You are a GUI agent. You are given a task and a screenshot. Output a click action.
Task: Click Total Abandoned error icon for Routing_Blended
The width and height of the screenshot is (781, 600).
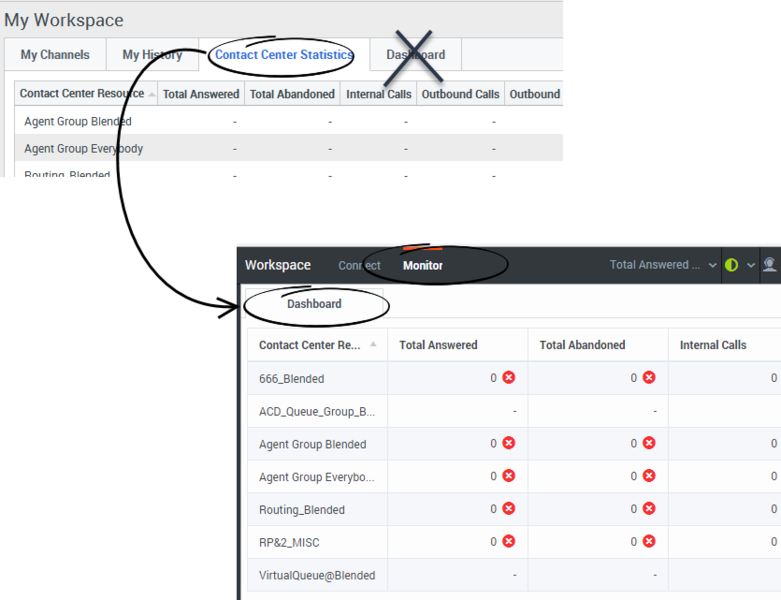[x=649, y=508]
